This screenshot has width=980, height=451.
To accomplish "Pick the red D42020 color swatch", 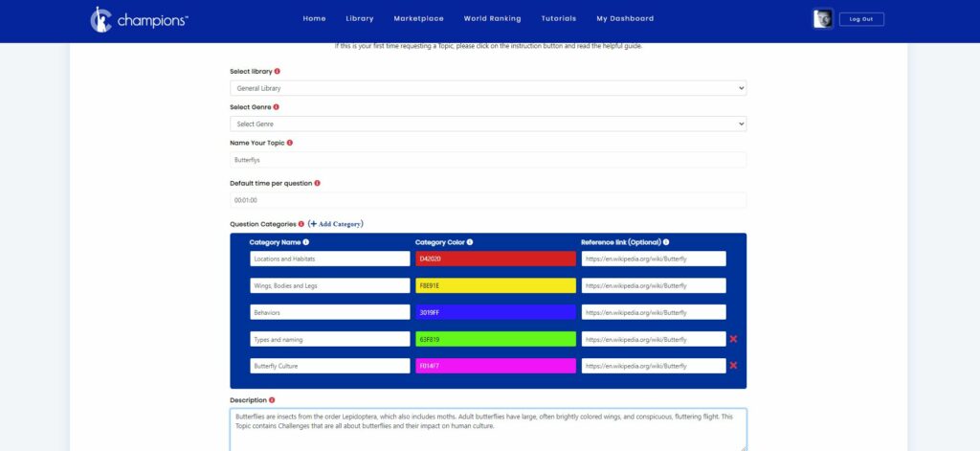I will click(x=496, y=259).
